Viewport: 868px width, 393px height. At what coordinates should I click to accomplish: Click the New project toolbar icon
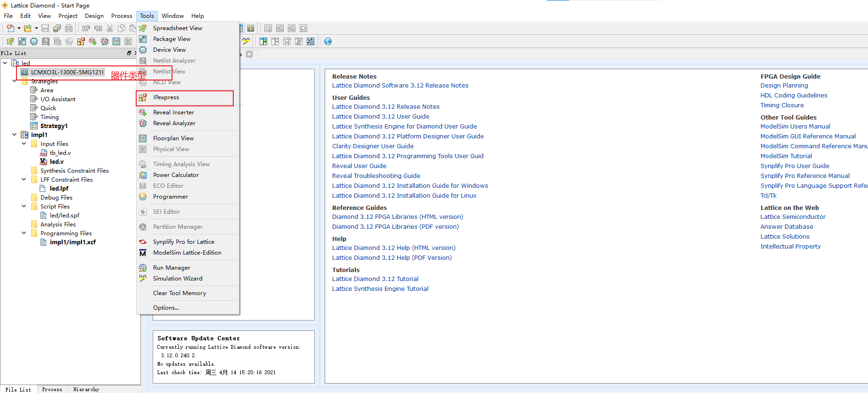coord(10,28)
